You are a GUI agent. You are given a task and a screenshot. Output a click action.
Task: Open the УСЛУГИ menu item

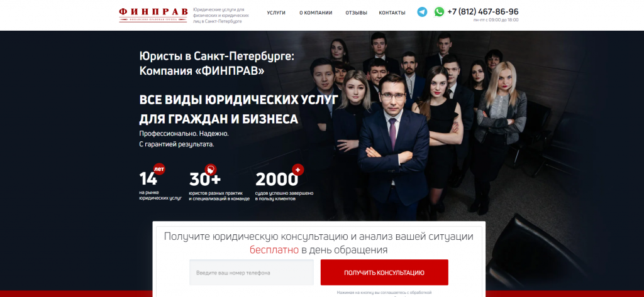point(276,13)
